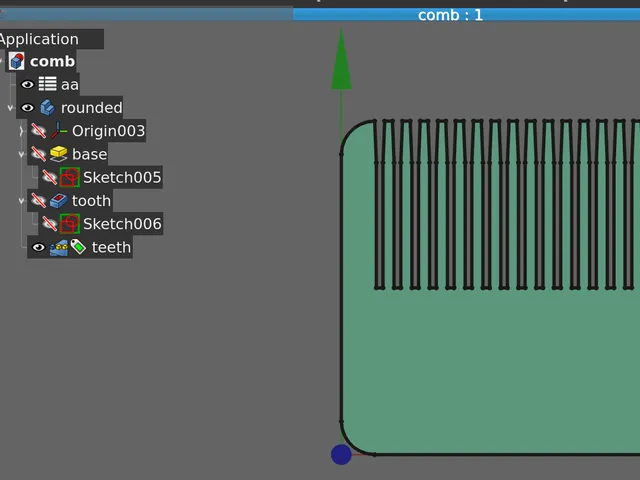This screenshot has width=640, height=480.
Task: Click the Application header label
Action: coord(39,39)
